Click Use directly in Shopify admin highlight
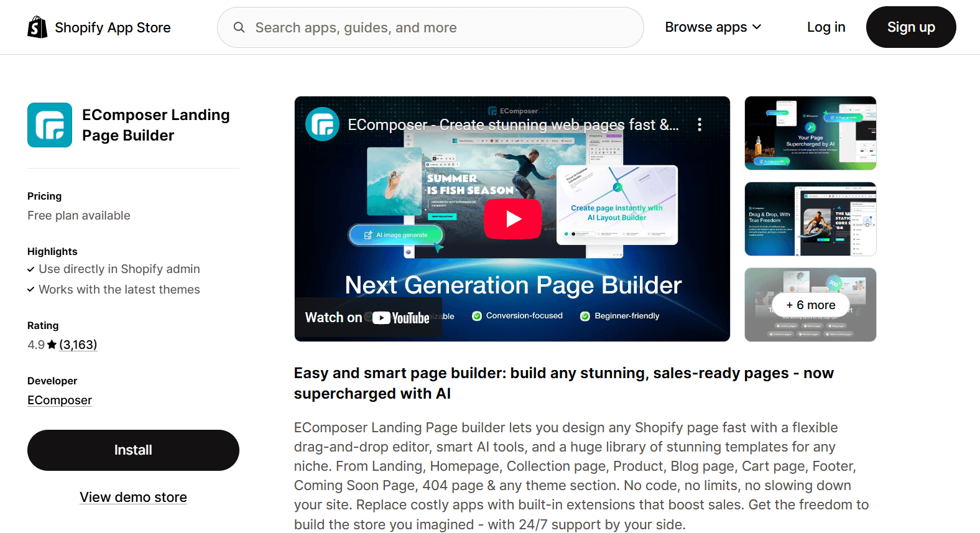This screenshot has height=533, width=980. 119,269
